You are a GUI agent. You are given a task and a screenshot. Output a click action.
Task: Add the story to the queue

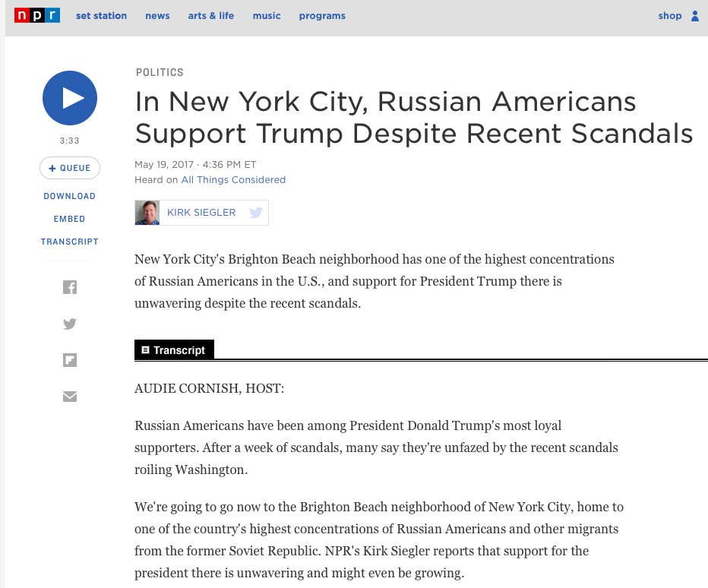tap(70, 168)
